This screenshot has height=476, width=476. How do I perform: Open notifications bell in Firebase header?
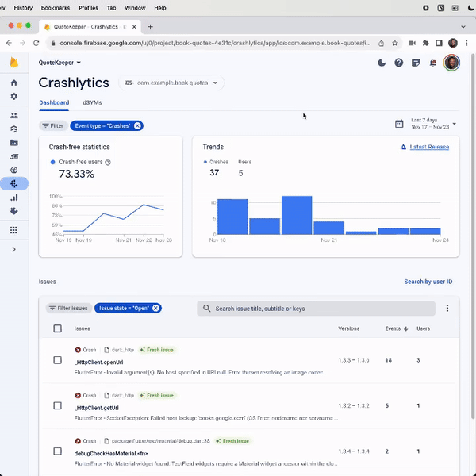[x=433, y=63]
